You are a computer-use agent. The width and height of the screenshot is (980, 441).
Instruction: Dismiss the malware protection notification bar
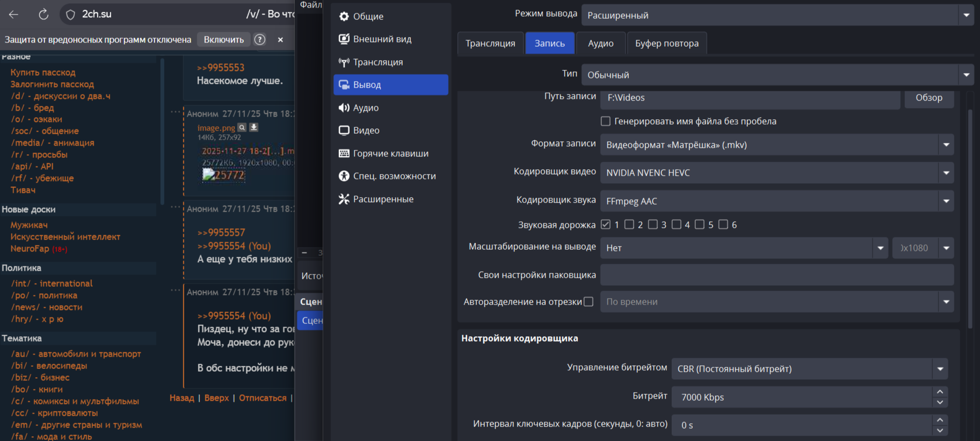280,40
